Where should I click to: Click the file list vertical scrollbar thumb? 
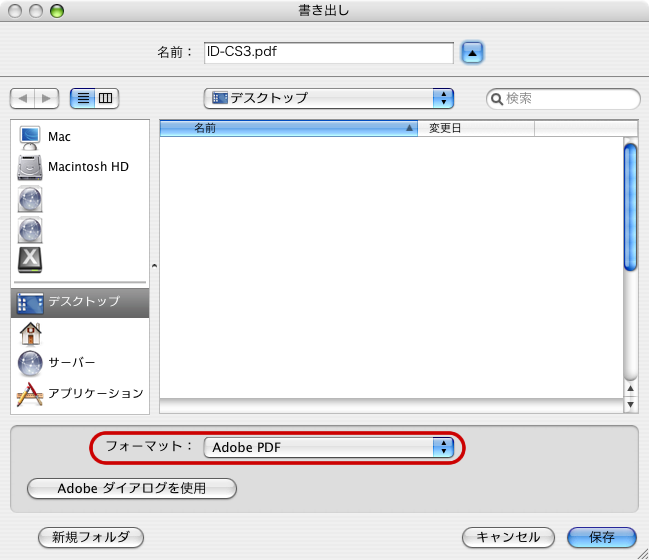pyautogui.click(x=630, y=207)
